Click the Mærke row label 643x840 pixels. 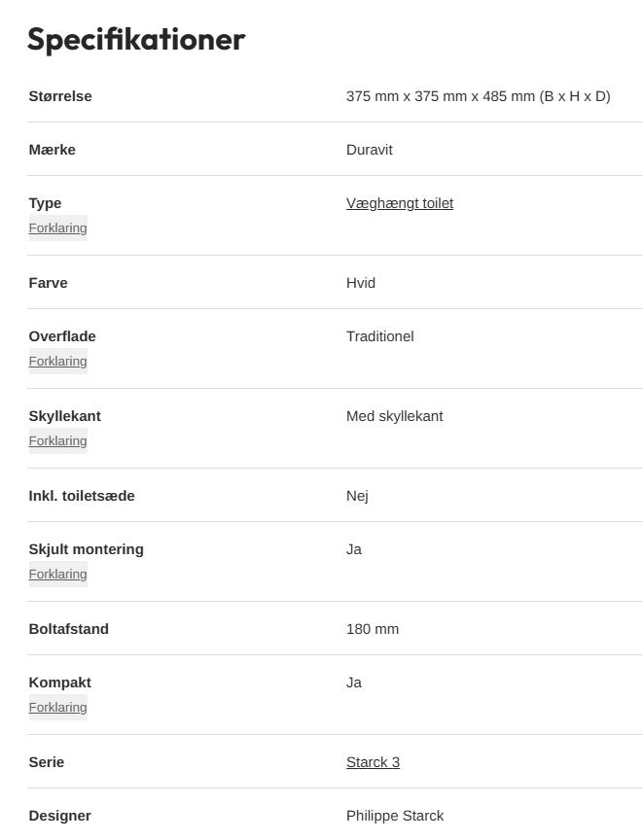(53, 150)
